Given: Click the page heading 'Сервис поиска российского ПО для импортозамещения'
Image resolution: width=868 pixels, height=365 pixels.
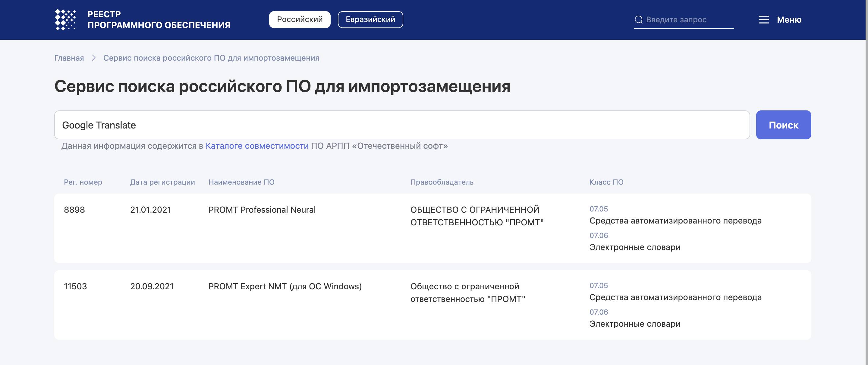Looking at the screenshot, I should 282,86.
